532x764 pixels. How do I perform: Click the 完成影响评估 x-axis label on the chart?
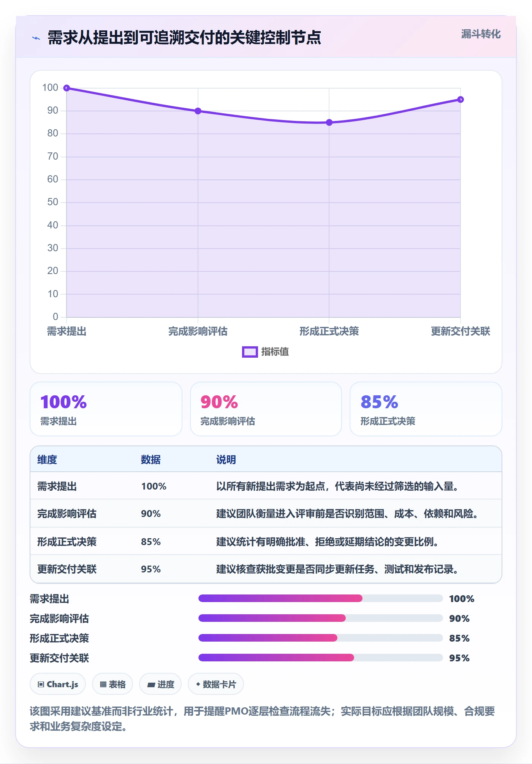(198, 331)
